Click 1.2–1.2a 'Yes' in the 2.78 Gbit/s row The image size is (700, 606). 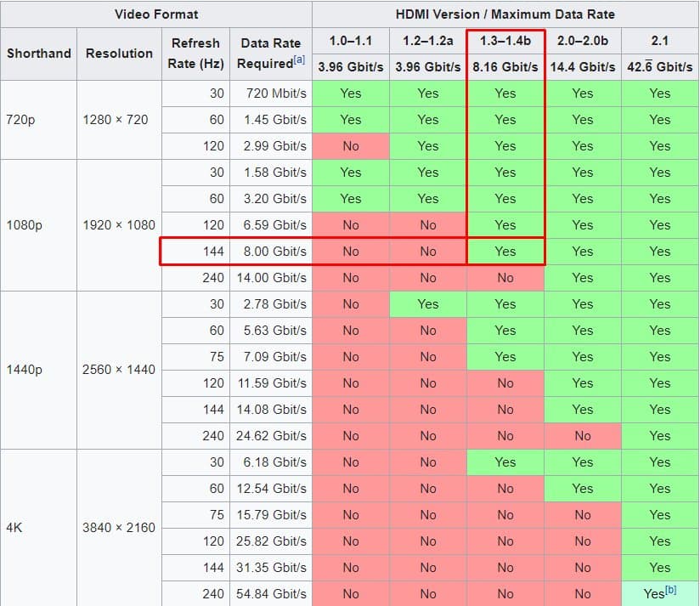428,304
